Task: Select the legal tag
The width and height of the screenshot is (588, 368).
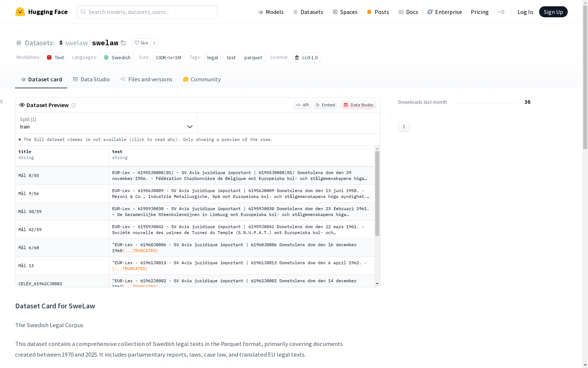Action: tap(212, 57)
